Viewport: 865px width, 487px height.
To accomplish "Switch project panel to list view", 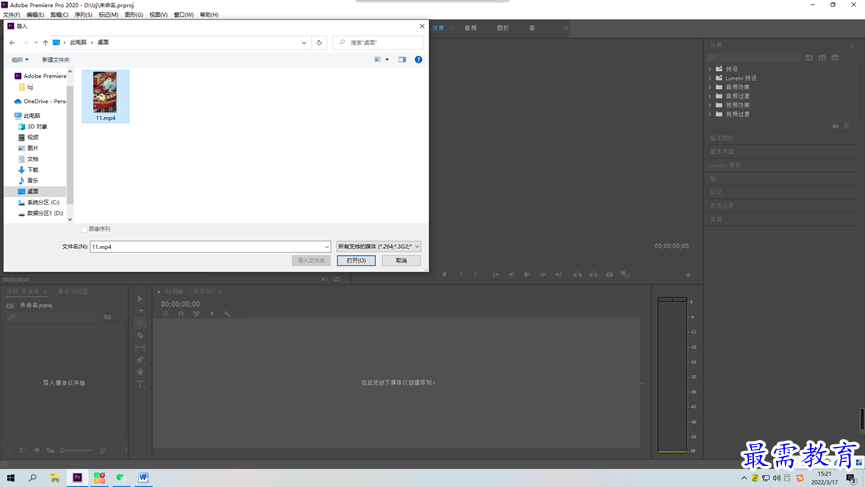I will pyautogui.click(x=23, y=451).
